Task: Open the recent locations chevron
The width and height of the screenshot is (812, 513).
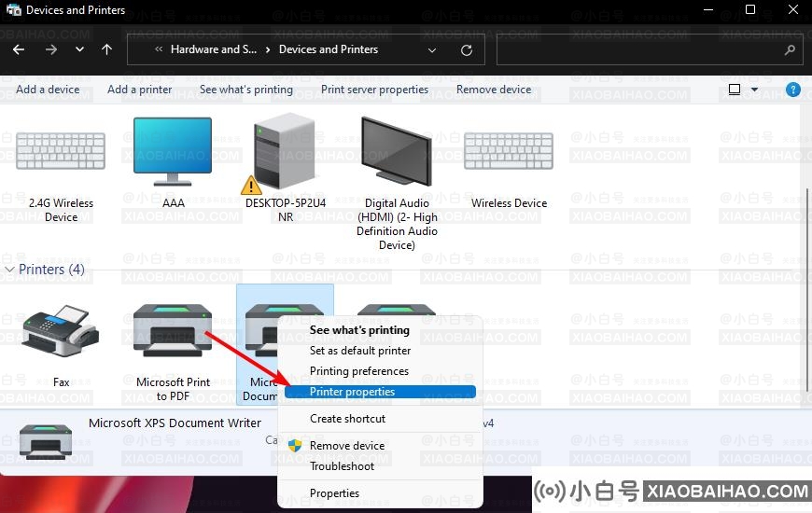Action: pyautogui.click(x=79, y=49)
